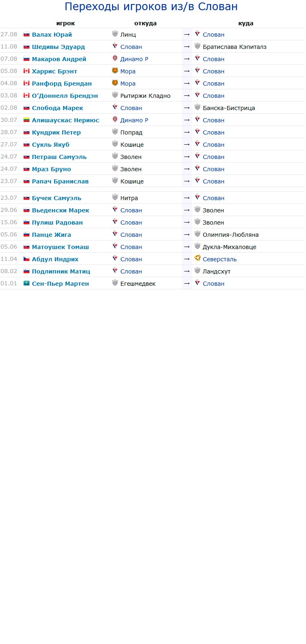Open Бучек Самуэль player link

tap(57, 198)
